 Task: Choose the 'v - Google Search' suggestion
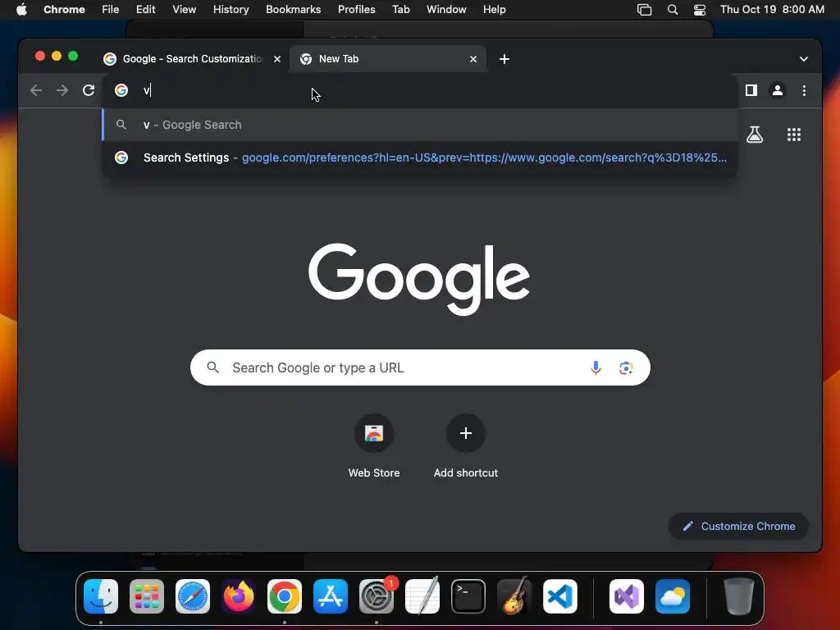click(420, 125)
